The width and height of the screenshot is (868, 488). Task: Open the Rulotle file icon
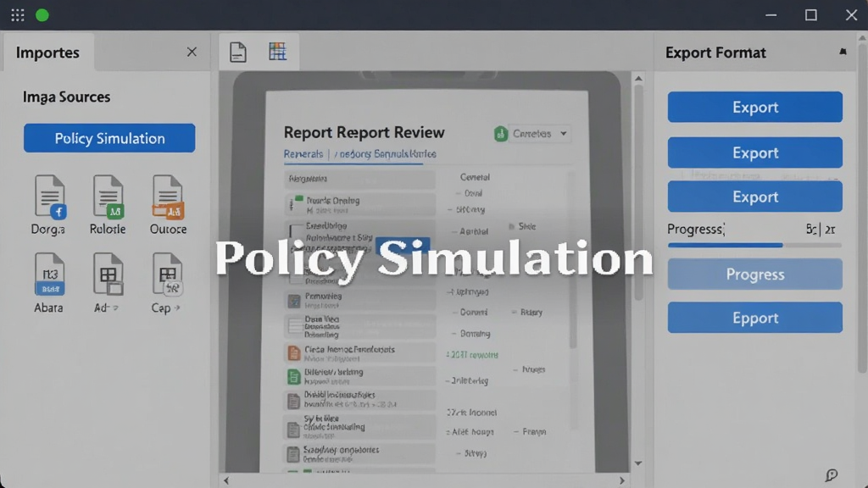click(x=108, y=197)
